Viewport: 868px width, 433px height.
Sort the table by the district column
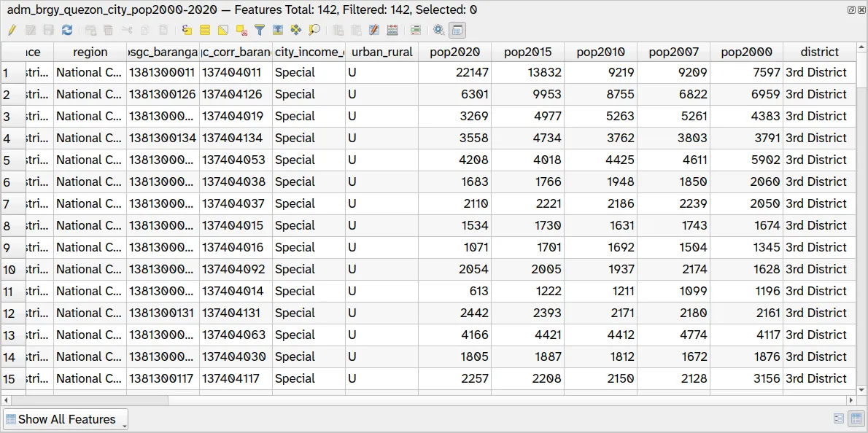point(819,52)
